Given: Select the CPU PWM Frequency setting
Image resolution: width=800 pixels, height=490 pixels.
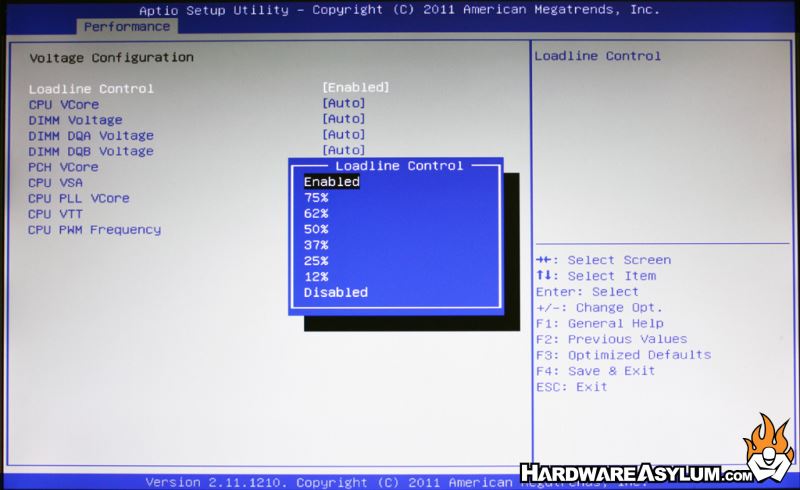Looking at the screenshot, I should click(94, 230).
